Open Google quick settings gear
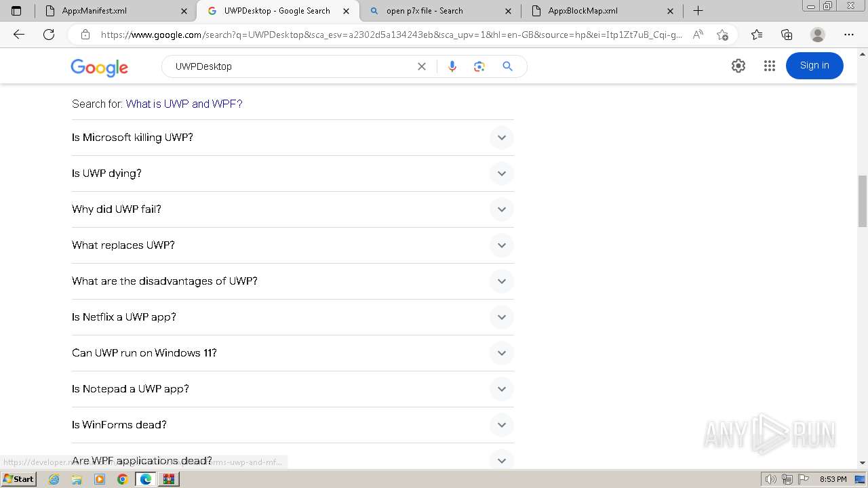Viewport: 868px width, 488px height. pyautogui.click(x=738, y=66)
